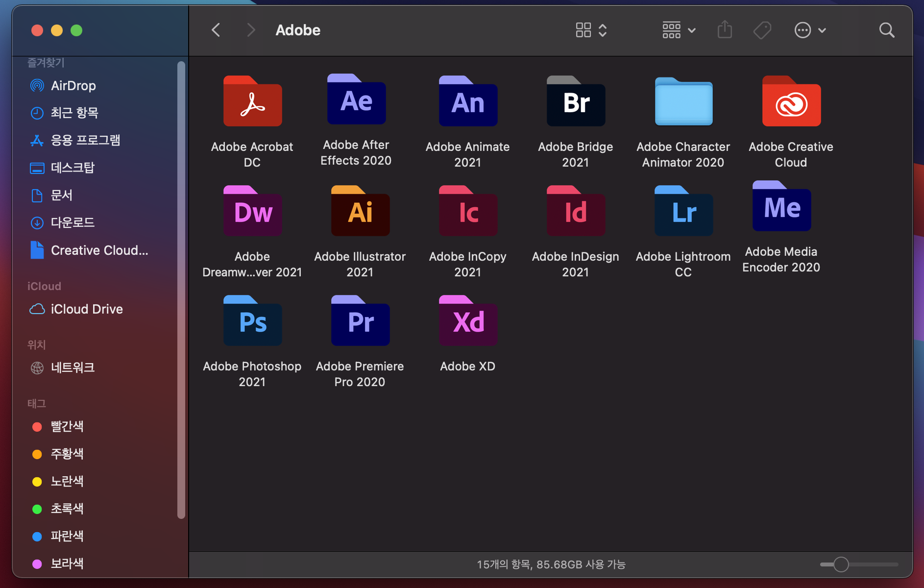Select the Adobe Animate 2021 folder

click(x=468, y=101)
